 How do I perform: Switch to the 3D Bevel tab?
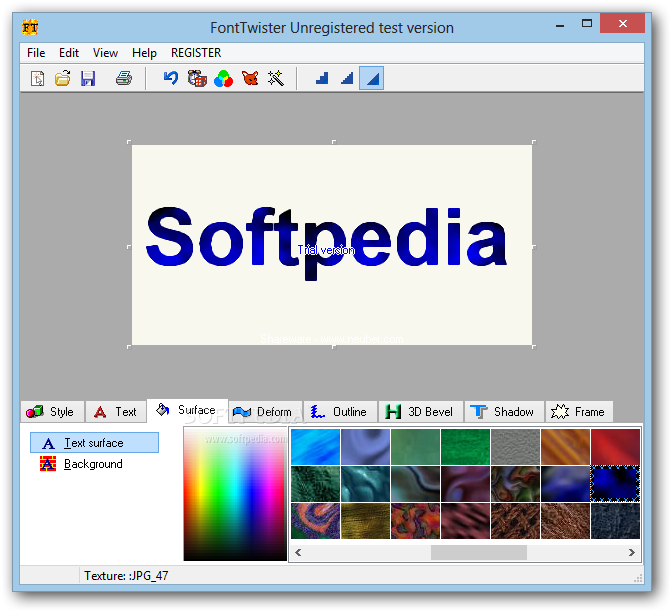tap(420, 412)
